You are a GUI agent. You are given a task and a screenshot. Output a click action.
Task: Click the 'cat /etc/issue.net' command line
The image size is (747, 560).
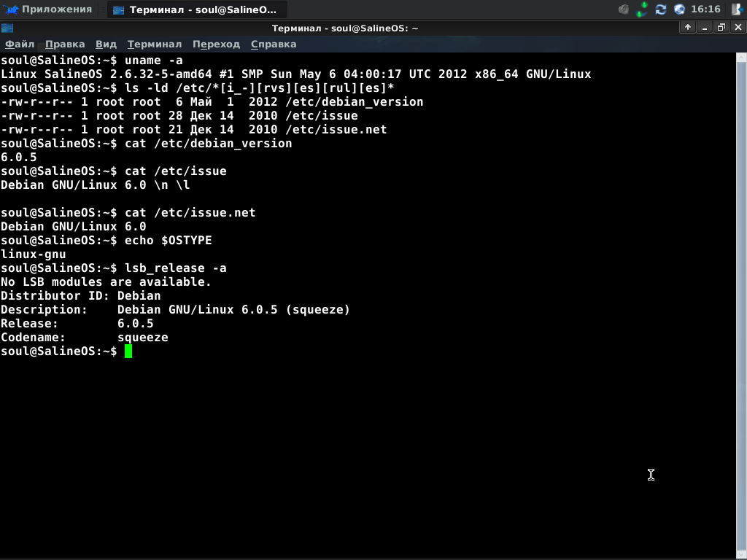[x=190, y=212]
